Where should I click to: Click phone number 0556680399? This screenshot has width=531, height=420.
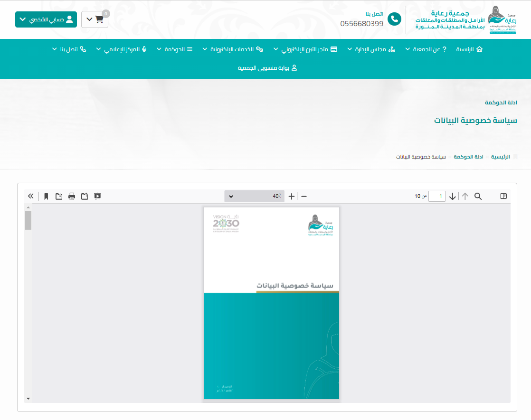361,24
